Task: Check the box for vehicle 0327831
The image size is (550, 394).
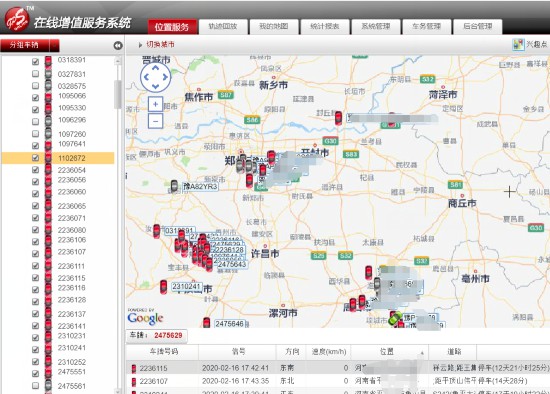Action: tap(35, 74)
